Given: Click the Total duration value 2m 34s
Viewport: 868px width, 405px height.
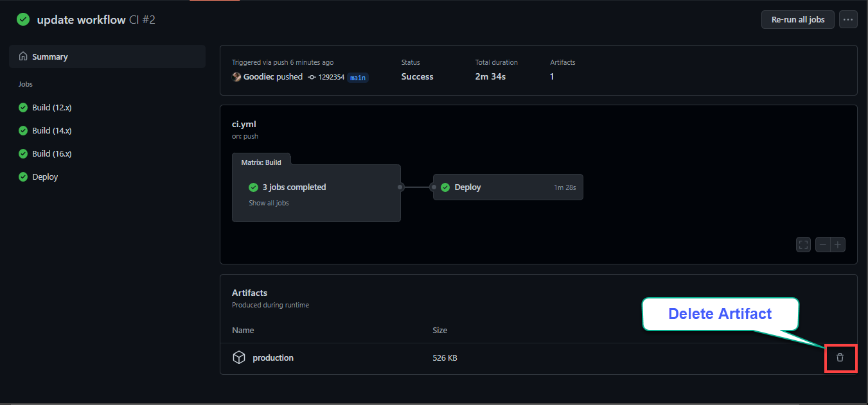Looking at the screenshot, I should (490, 76).
